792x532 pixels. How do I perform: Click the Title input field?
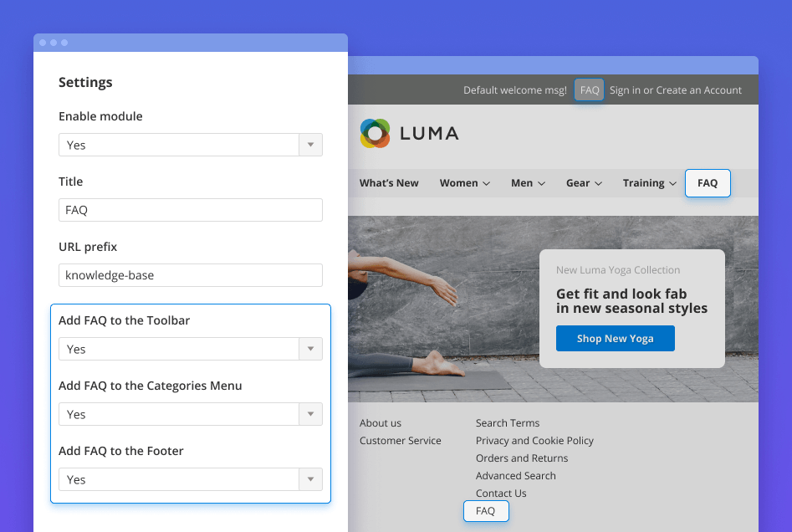[x=190, y=210]
